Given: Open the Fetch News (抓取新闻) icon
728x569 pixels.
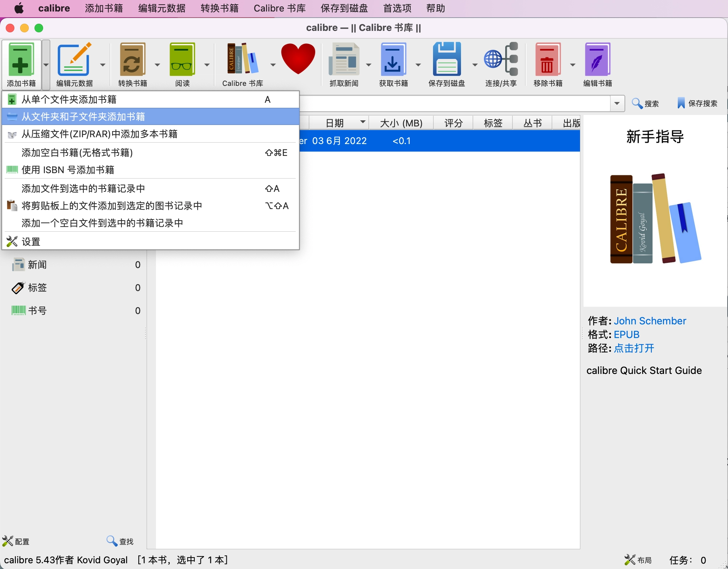Looking at the screenshot, I should (344, 59).
